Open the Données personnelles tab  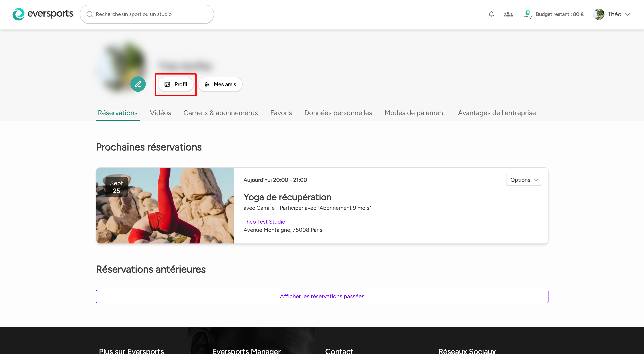point(338,113)
